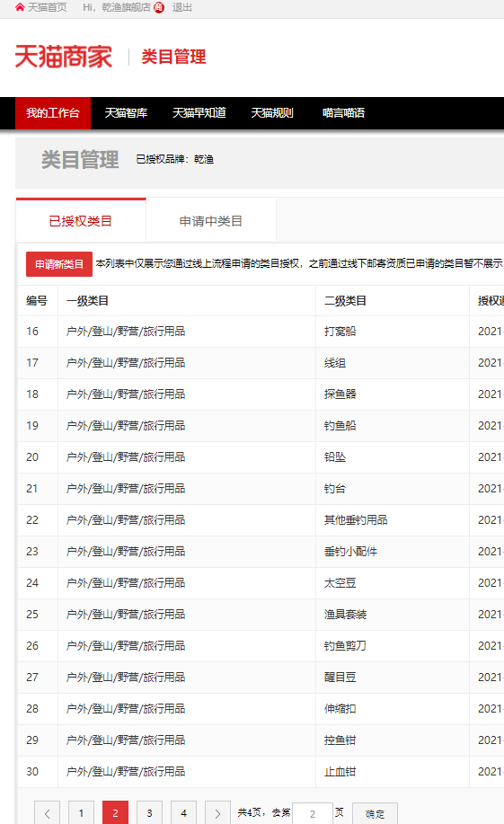The width and height of the screenshot is (504, 824).
Task: Click the 确定 jump button
Action: point(375,813)
